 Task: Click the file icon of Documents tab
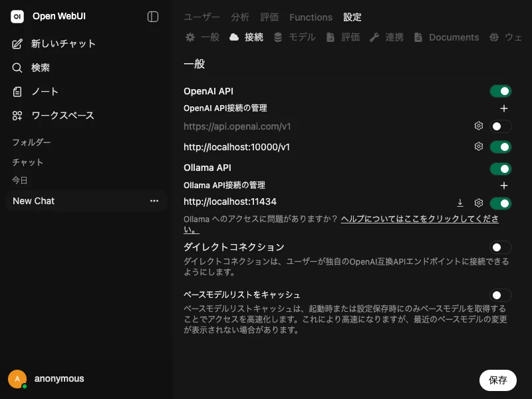418,37
